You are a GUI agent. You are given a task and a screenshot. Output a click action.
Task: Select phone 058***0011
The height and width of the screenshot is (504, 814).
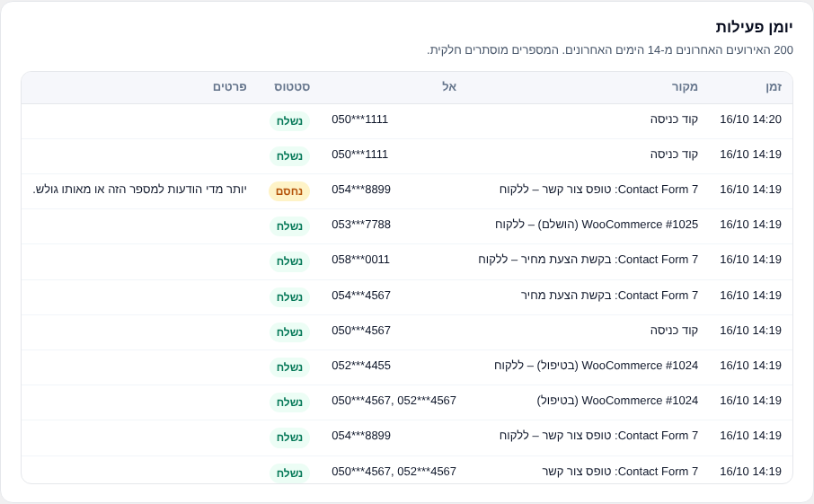point(360,260)
